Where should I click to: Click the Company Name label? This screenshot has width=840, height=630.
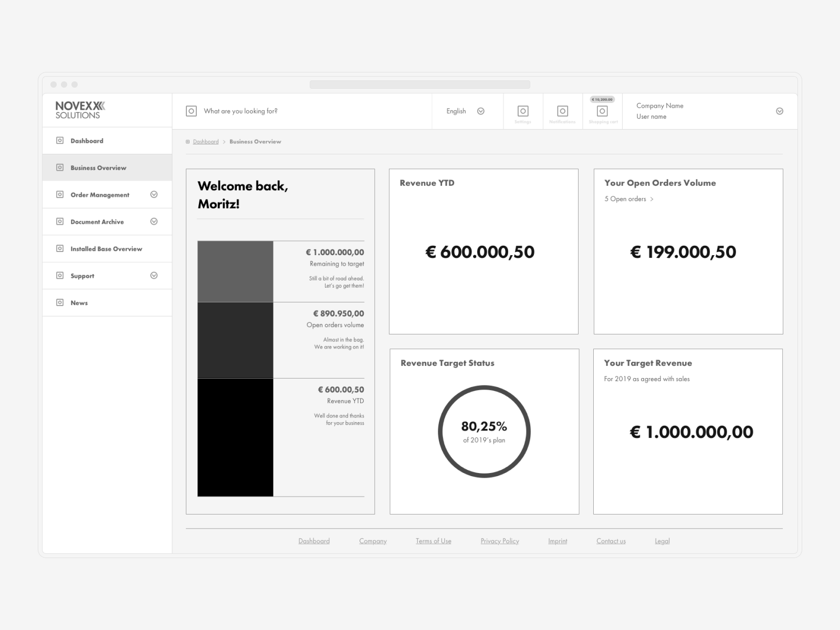coord(660,106)
